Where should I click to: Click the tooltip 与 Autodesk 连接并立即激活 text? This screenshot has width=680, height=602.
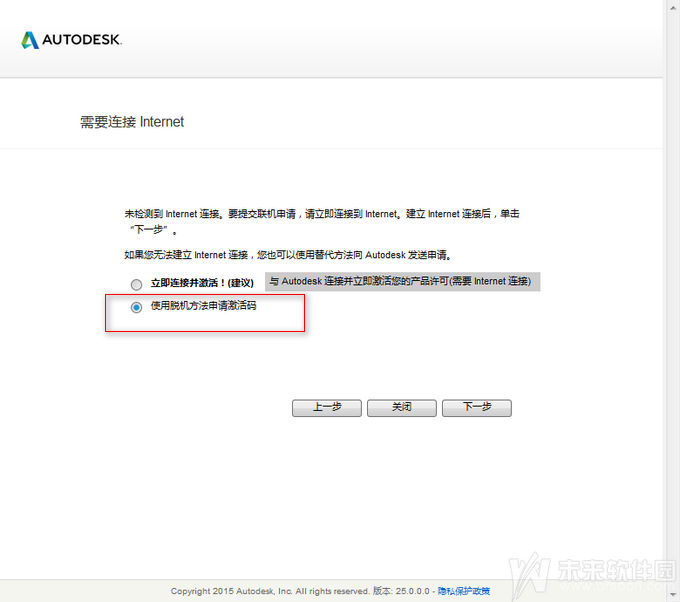(402, 281)
